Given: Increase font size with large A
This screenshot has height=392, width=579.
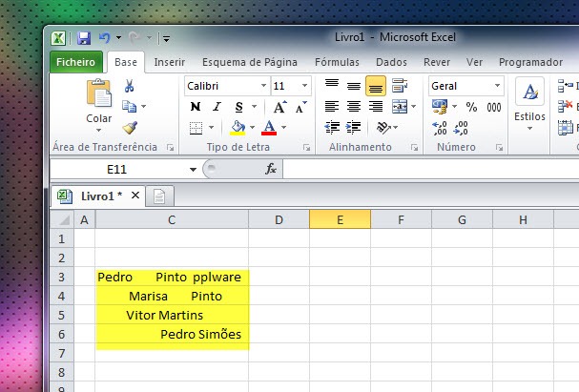Looking at the screenshot, I should (279, 107).
